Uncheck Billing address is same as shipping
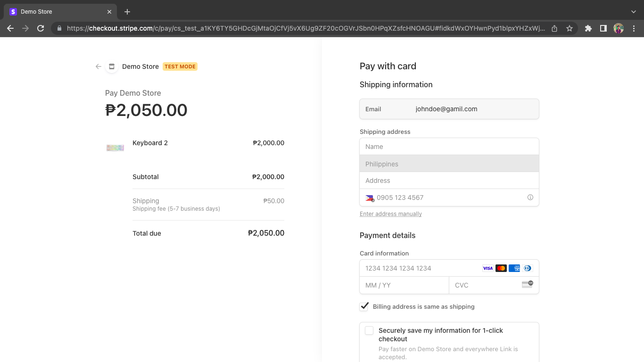 click(x=364, y=306)
